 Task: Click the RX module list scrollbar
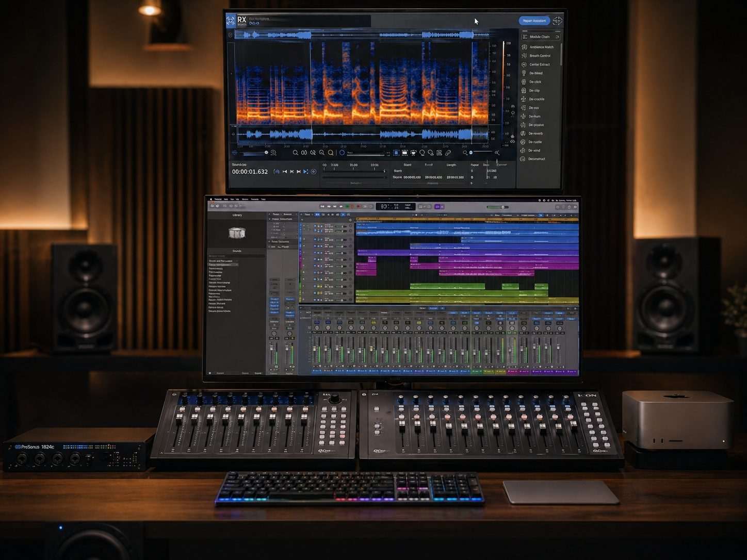click(561, 54)
